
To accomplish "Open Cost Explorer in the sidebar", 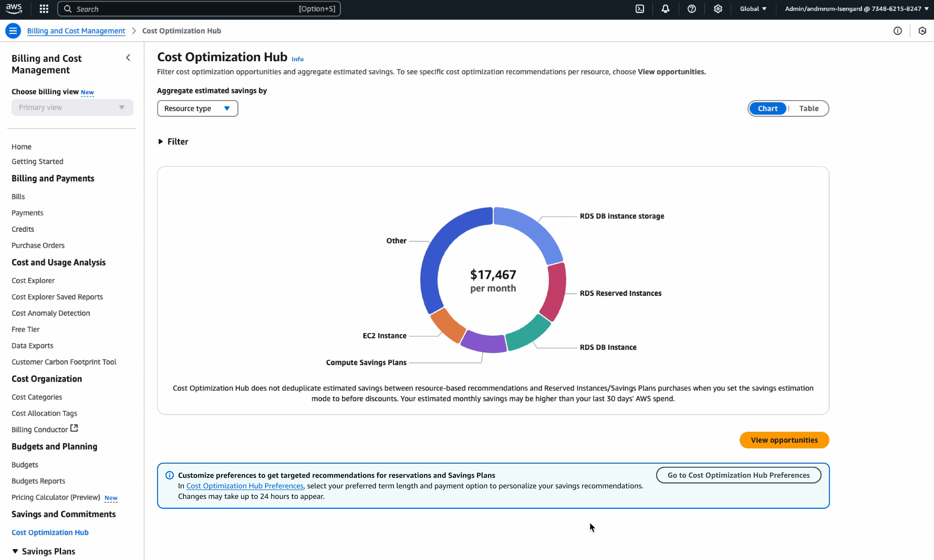I will [x=33, y=280].
